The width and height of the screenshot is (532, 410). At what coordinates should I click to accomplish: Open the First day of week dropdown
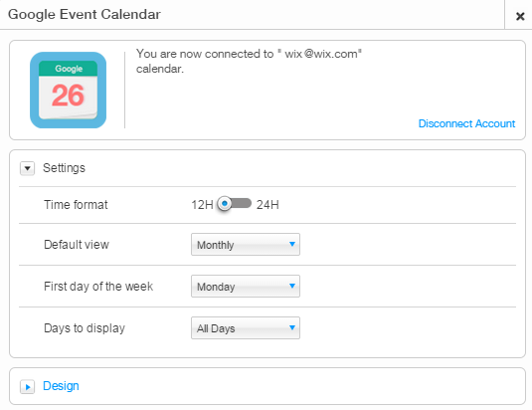pyautogui.click(x=246, y=287)
